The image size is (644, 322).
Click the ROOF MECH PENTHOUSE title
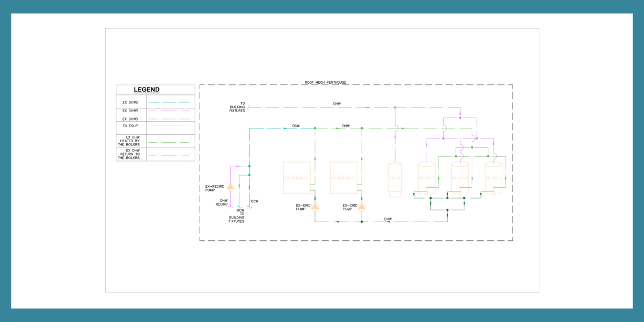point(325,83)
